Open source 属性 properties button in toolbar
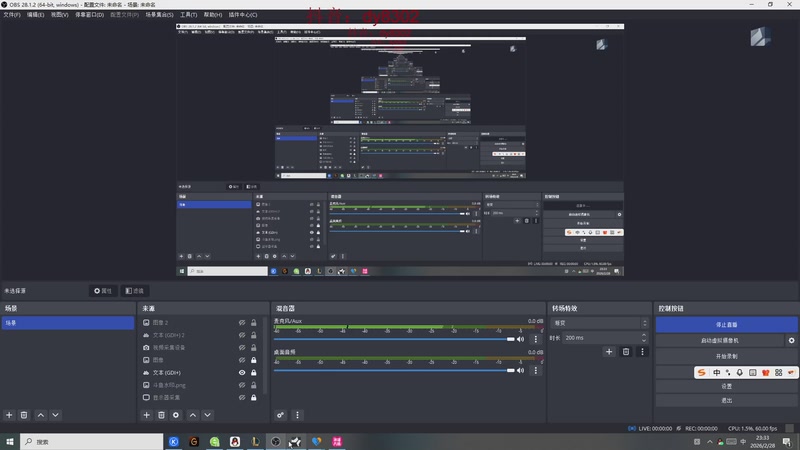 point(103,291)
